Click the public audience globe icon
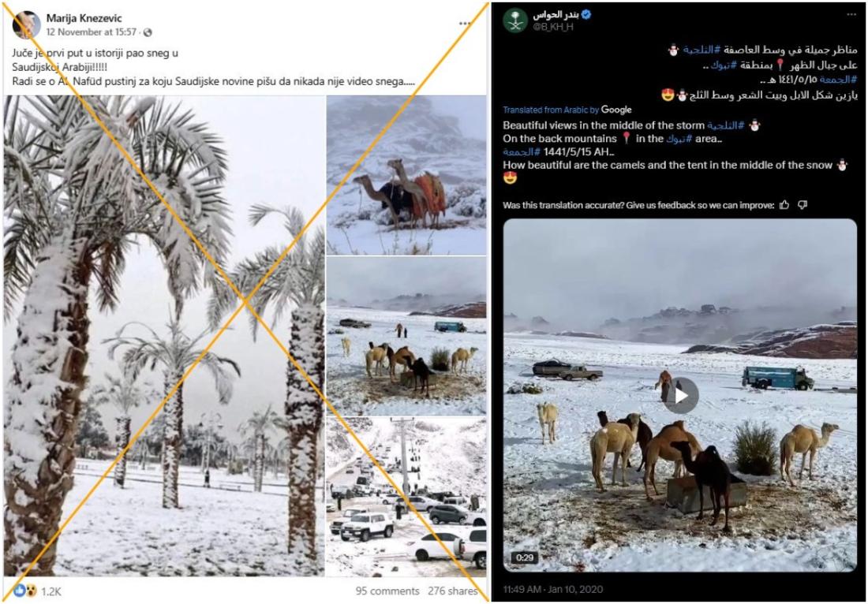This screenshot has height=604, width=868. [148, 32]
